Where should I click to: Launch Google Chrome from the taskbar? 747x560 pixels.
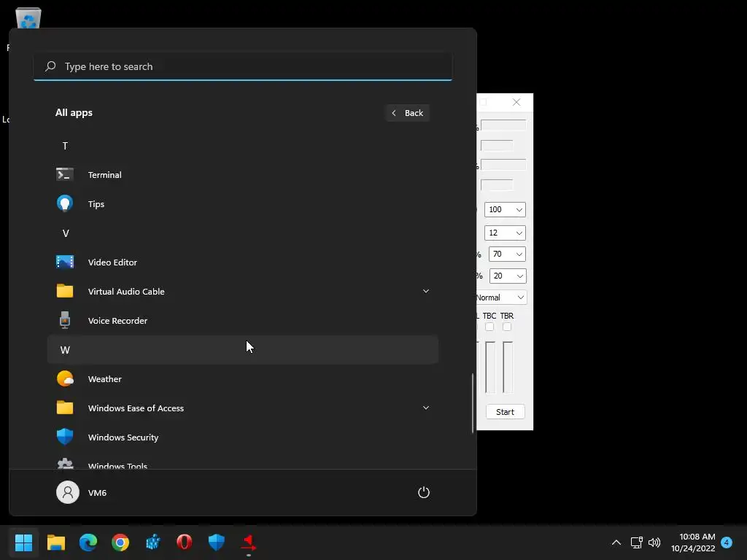coord(120,542)
